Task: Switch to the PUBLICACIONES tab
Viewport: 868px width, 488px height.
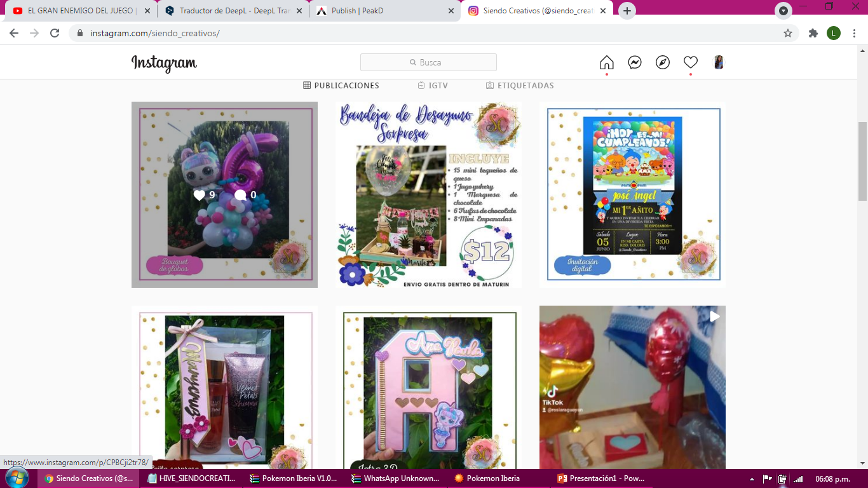Action: (x=341, y=86)
